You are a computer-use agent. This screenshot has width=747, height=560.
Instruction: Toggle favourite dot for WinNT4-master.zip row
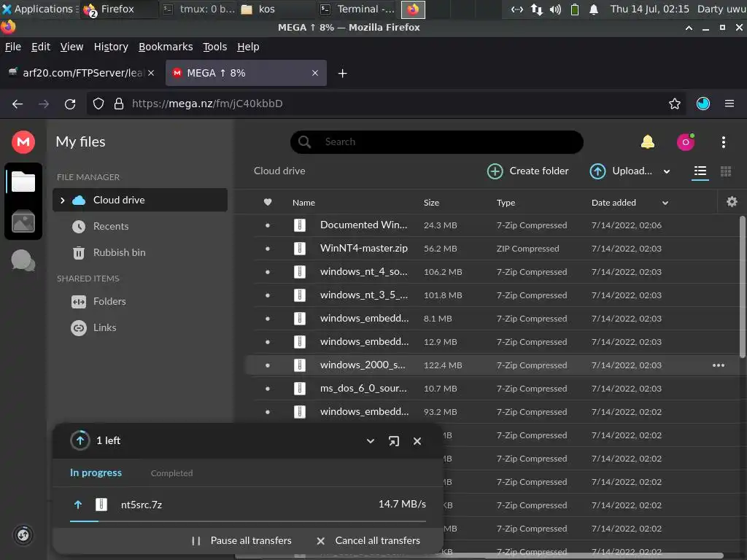tap(268, 249)
